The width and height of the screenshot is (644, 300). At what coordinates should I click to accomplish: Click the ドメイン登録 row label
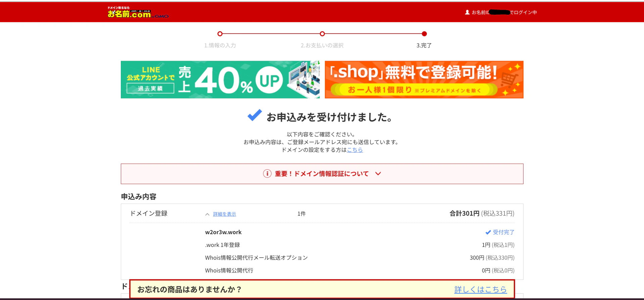click(x=149, y=213)
